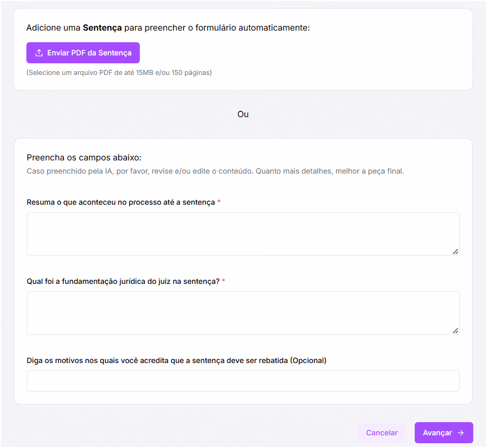The image size is (487, 448).
Task: Click the 'Ou' separator text
Action: tap(243, 115)
